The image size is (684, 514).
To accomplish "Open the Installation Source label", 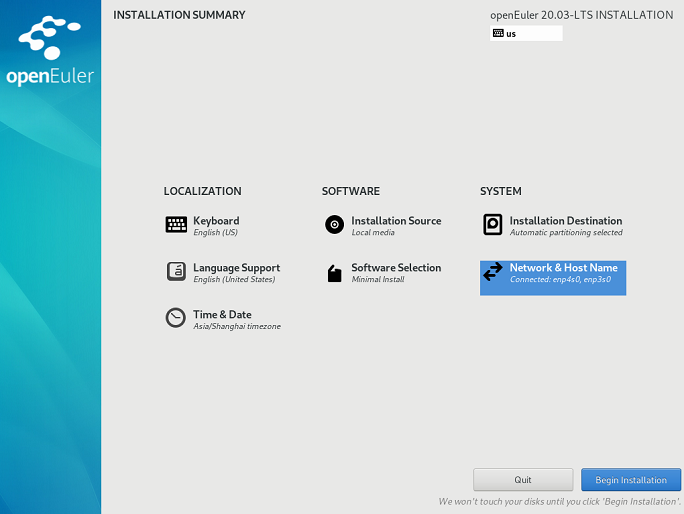I will click(x=396, y=221).
